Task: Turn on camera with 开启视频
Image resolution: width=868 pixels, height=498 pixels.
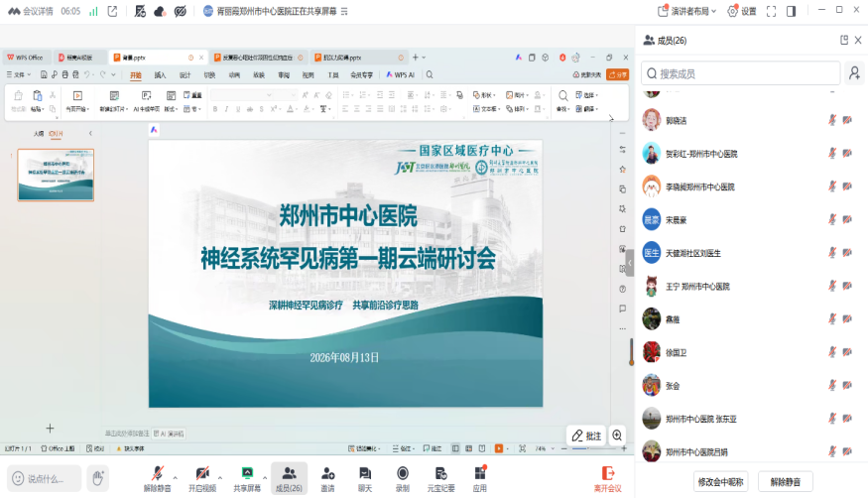Action: pos(202,478)
